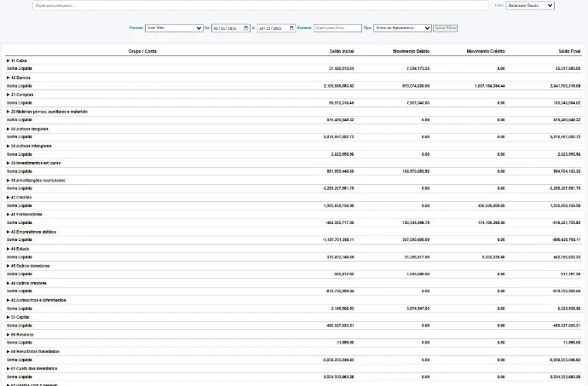The height and width of the screenshot is (386, 588).
Task: Expand the 44 Estado group
Action: pyautogui.click(x=8, y=248)
